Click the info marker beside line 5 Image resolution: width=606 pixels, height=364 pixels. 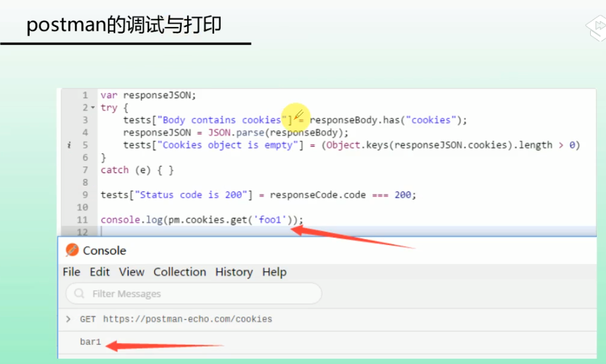69,145
